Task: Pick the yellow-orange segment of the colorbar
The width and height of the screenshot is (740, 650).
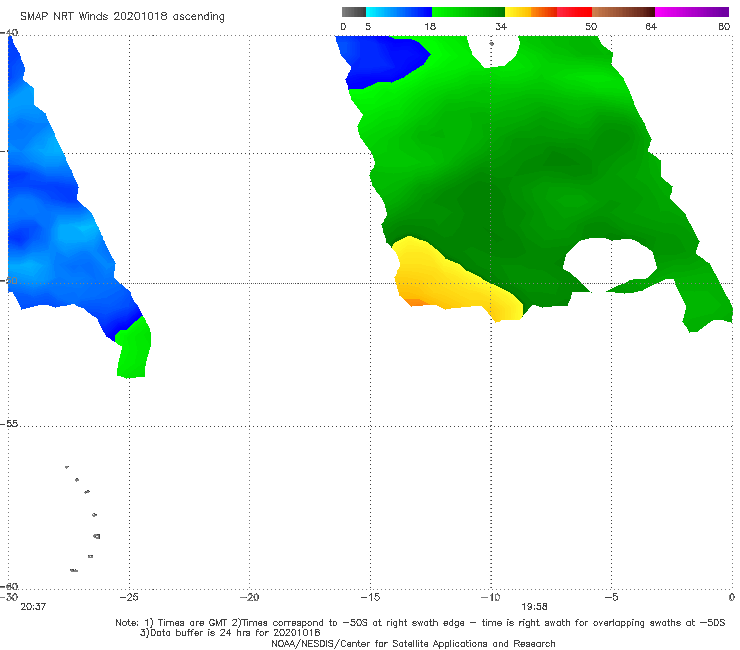Action: click(531, 12)
